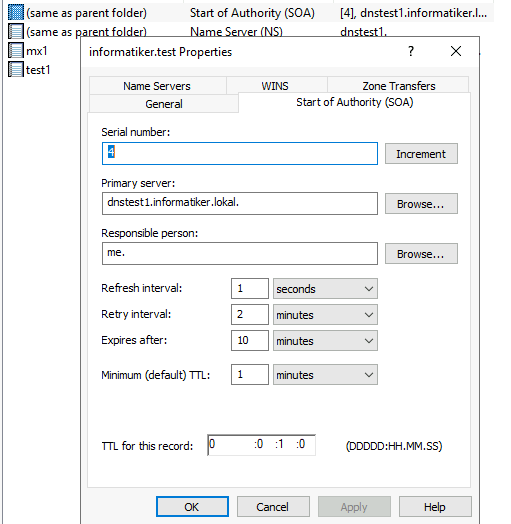The width and height of the screenshot is (511, 524).
Task: Open the Minimum (default) TTL units dropdown
Action: [x=325, y=375]
